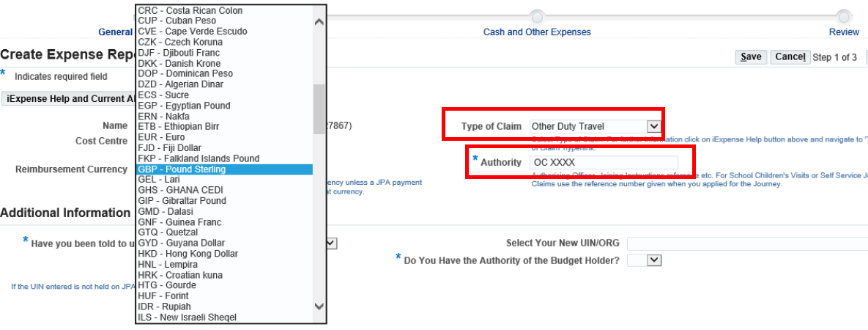Viewport: 868px width, 330px height.
Task: Click into the Authority text field
Action: coord(604,162)
